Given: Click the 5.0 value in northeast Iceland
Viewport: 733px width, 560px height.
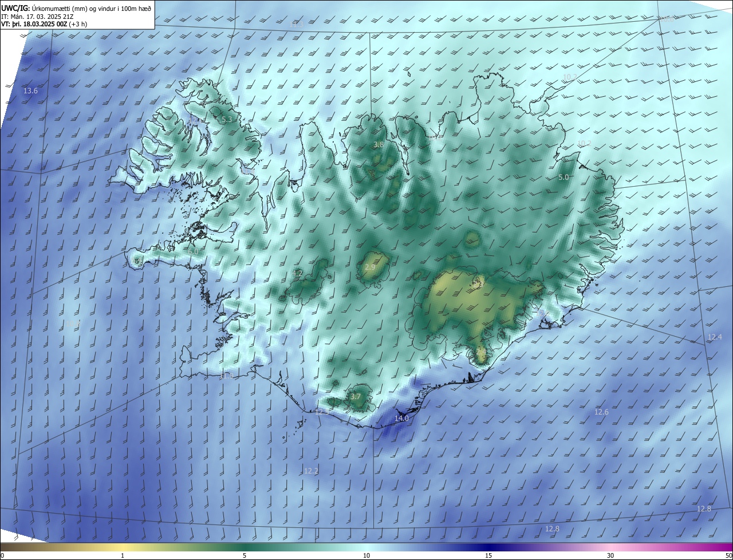Looking at the screenshot, I should 563,178.
